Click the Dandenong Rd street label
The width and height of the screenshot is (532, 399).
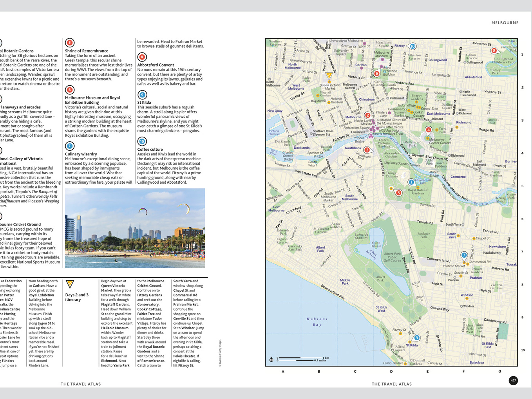tap(495, 321)
